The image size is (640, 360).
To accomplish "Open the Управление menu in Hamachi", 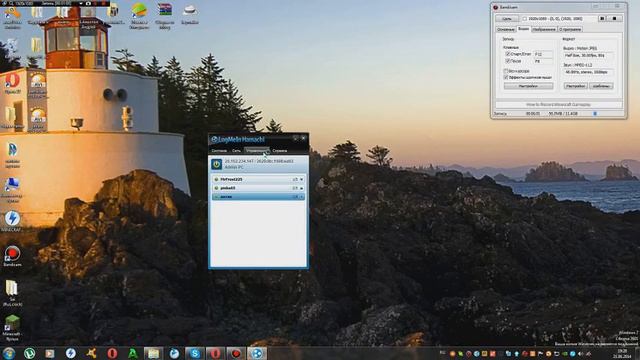I will pyautogui.click(x=257, y=151).
